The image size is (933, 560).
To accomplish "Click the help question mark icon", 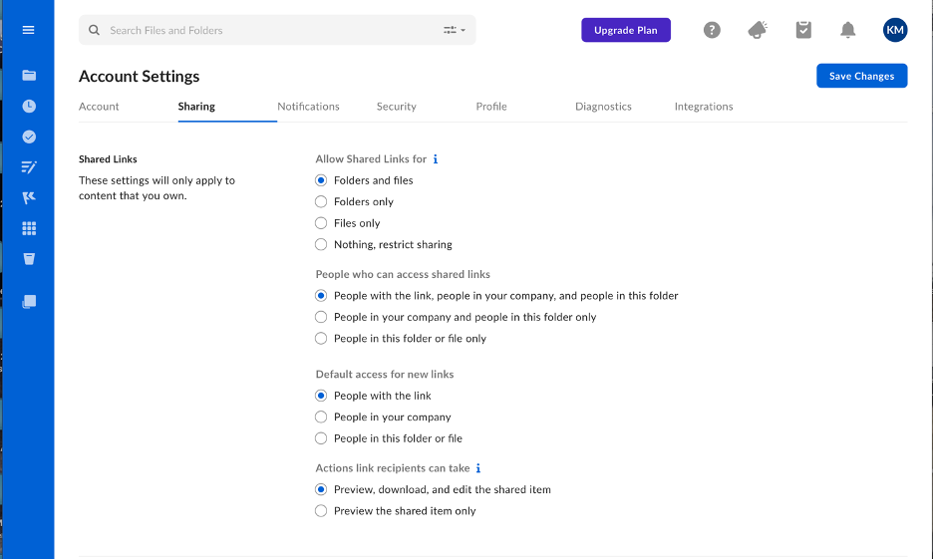I will 712,30.
